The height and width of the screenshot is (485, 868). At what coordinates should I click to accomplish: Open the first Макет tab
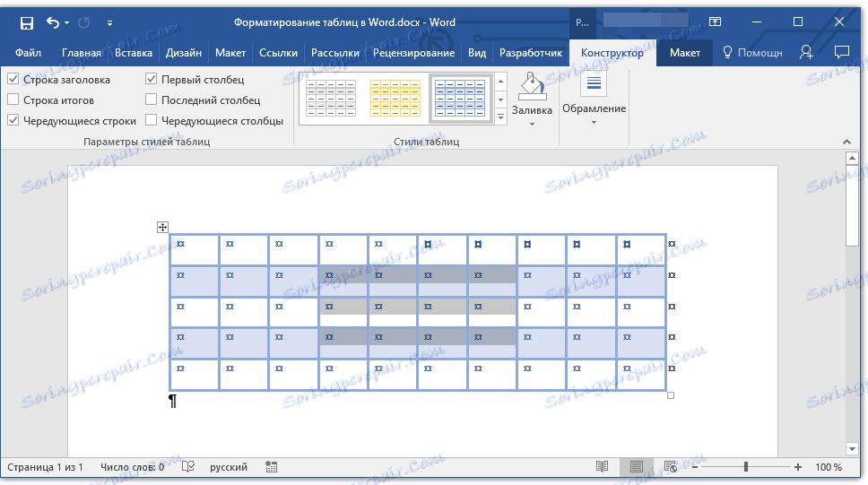230,53
